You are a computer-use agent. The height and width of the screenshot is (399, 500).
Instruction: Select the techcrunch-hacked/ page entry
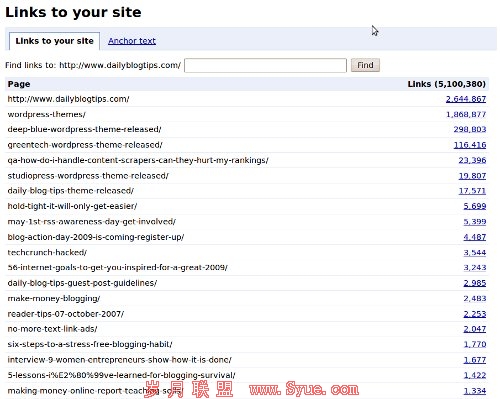[x=47, y=252]
